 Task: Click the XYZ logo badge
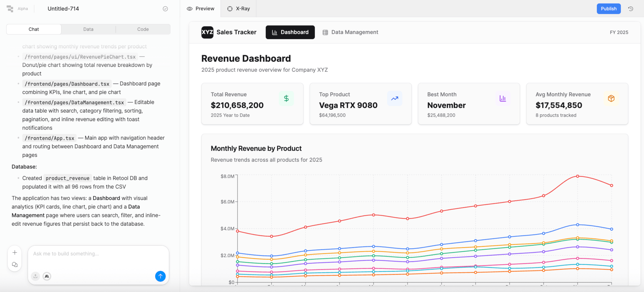pos(208,32)
